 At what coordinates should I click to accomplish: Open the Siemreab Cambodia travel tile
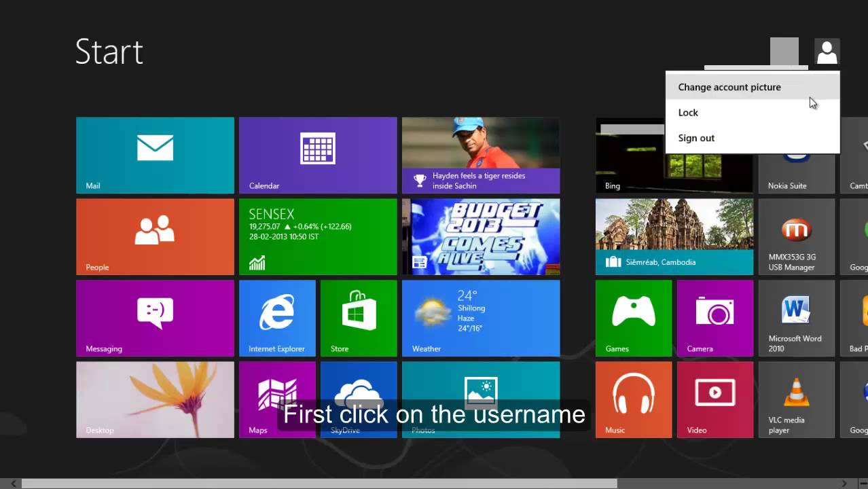click(x=674, y=237)
